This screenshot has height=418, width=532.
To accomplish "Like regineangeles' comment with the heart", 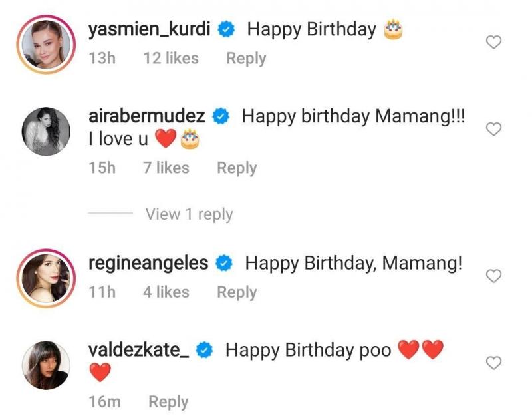I will click(493, 276).
